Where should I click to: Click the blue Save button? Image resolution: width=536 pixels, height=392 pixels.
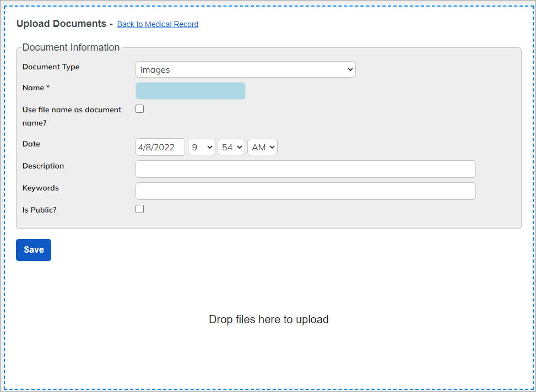(34, 250)
